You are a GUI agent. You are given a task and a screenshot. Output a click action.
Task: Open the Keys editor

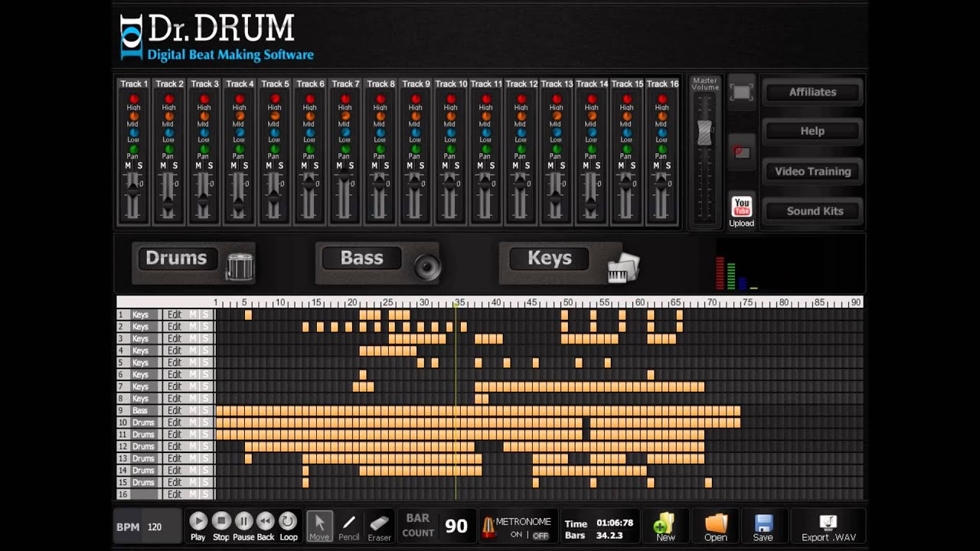(550, 258)
